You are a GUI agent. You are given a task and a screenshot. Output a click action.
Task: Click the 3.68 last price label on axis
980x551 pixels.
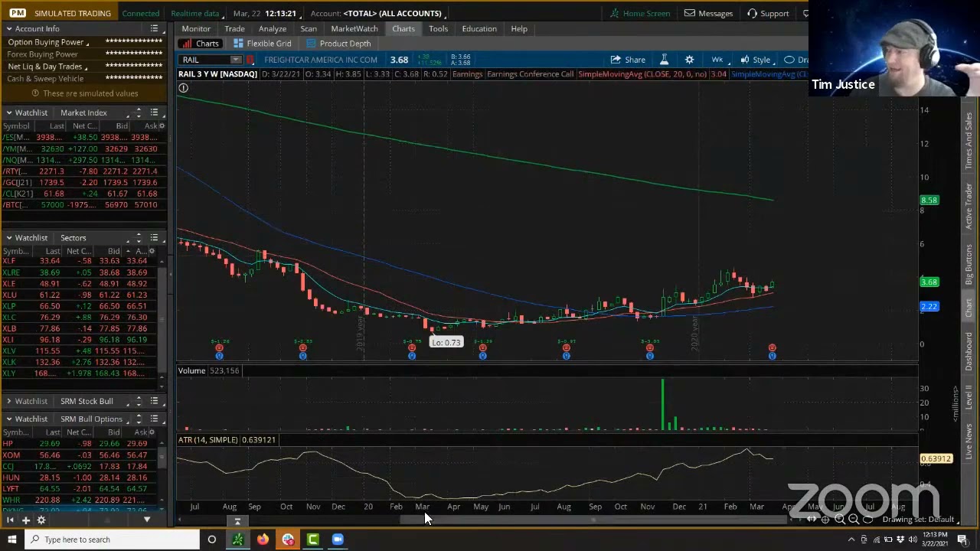pos(929,282)
